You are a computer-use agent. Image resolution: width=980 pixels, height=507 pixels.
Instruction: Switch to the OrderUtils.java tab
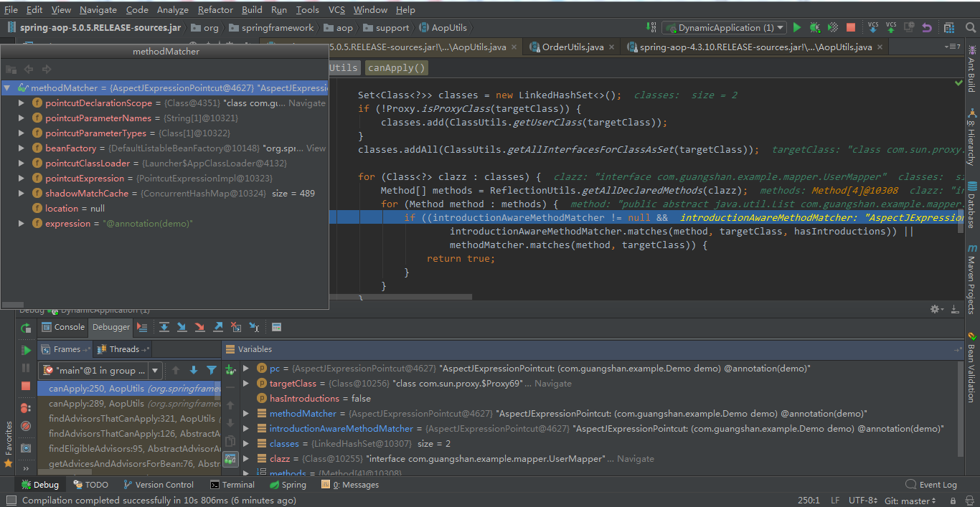572,47
